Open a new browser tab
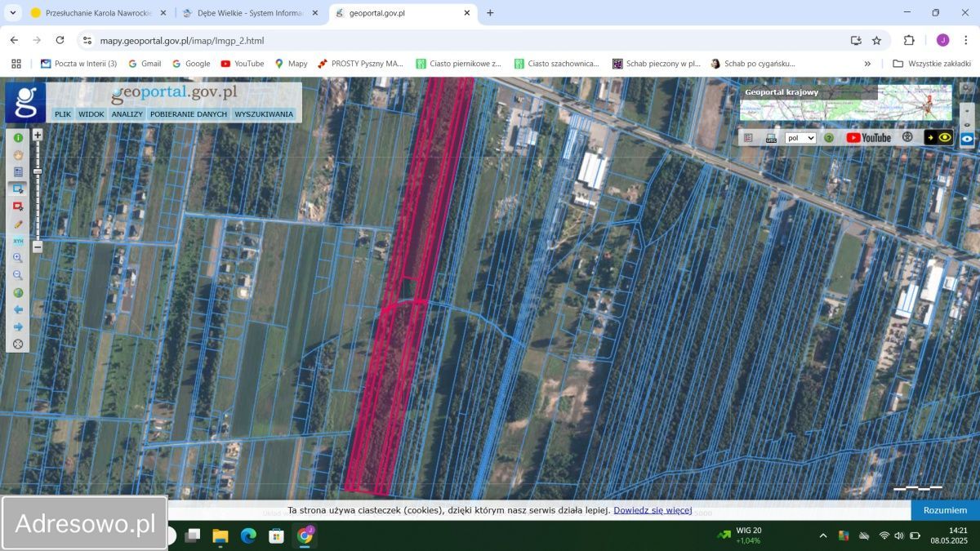This screenshot has height=551, width=980. (490, 13)
